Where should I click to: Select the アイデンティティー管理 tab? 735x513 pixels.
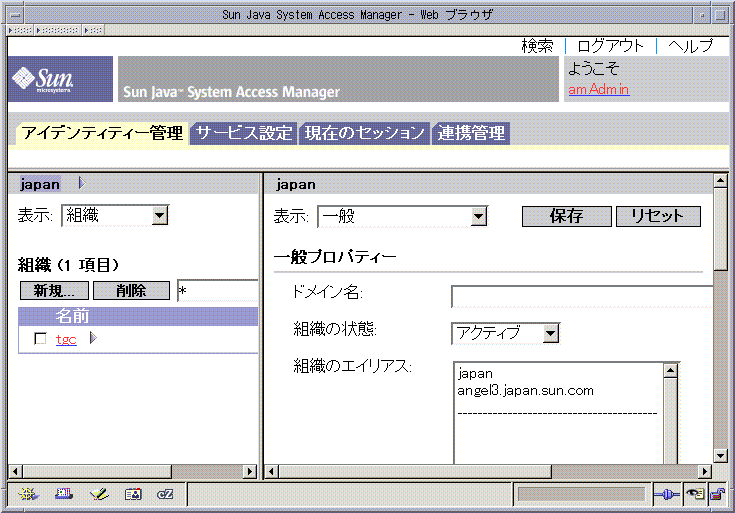(102, 133)
